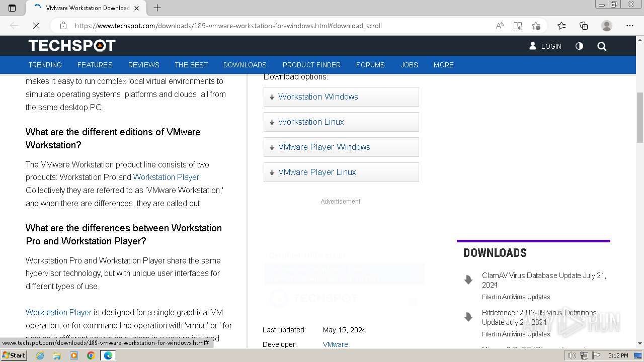
Task: Open the Collections icon
Action: click(x=584, y=26)
